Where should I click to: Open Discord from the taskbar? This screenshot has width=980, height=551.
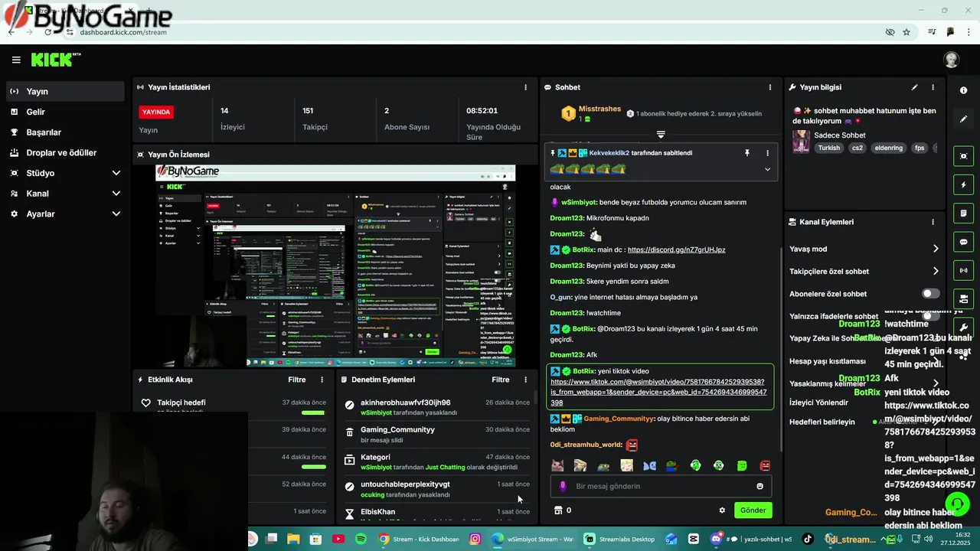717,539
